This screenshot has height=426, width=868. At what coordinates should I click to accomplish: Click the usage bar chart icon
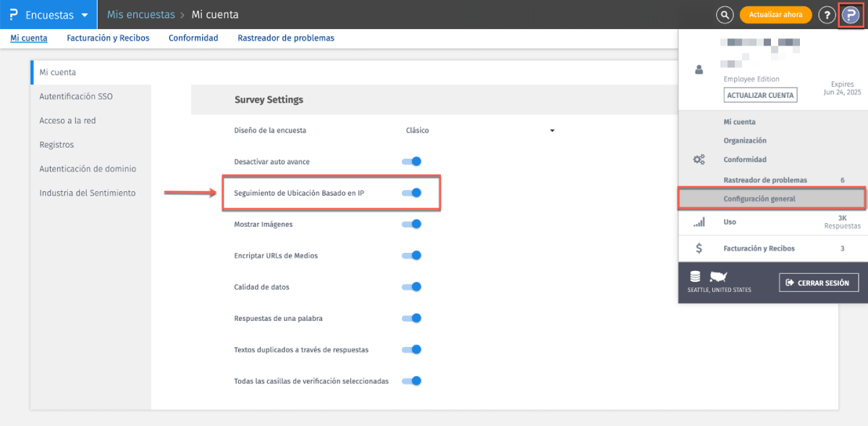(699, 222)
